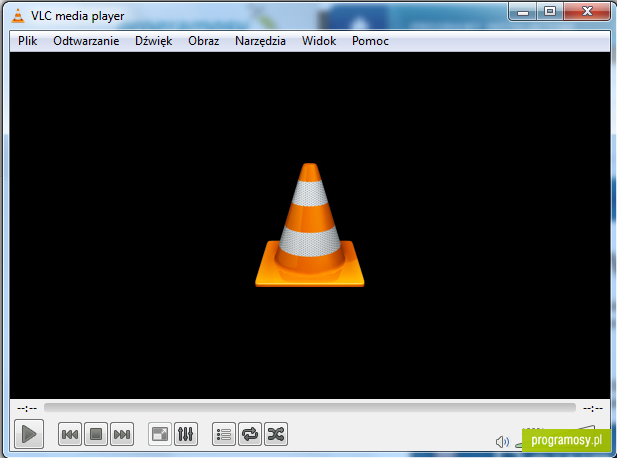Image resolution: width=617 pixels, height=458 pixels.
Task: Click the playback seek bar
Action: coord(310,408)
